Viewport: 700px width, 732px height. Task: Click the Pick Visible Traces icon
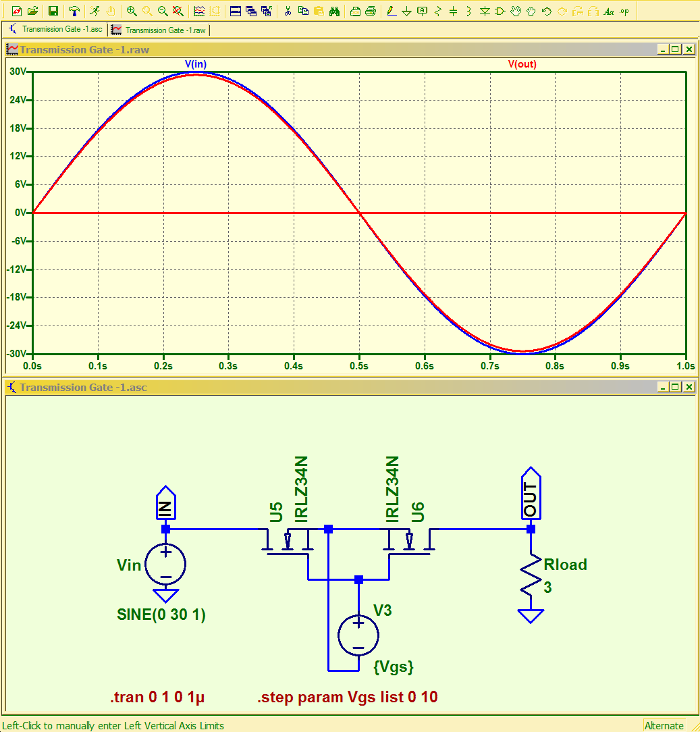(199, 11)
